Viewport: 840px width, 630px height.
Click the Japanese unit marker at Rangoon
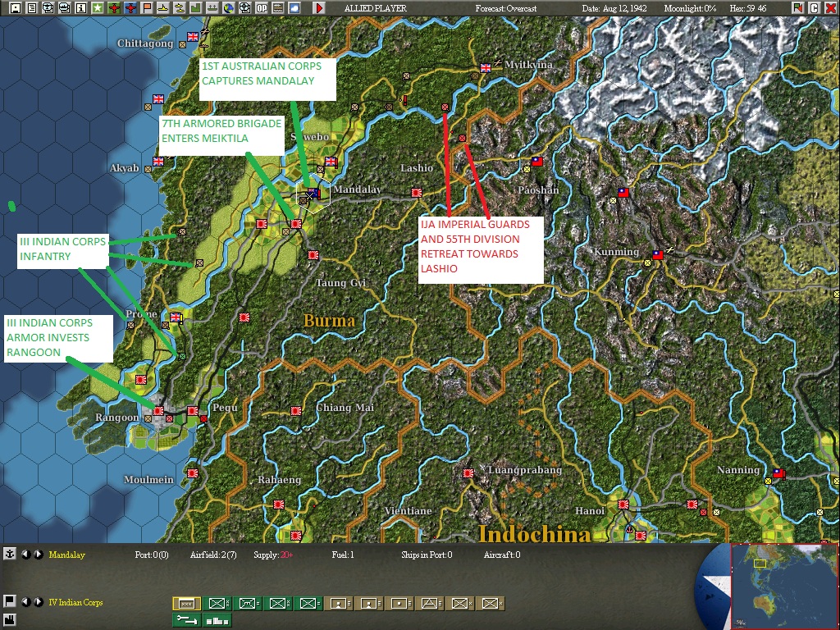pyautogui.click(x=158, y=411)
